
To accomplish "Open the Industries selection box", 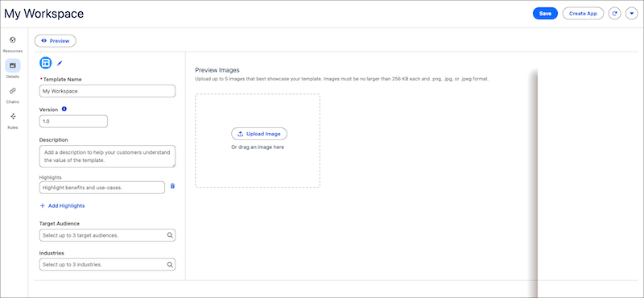I will pyautogui.click(x=107, y=264).
